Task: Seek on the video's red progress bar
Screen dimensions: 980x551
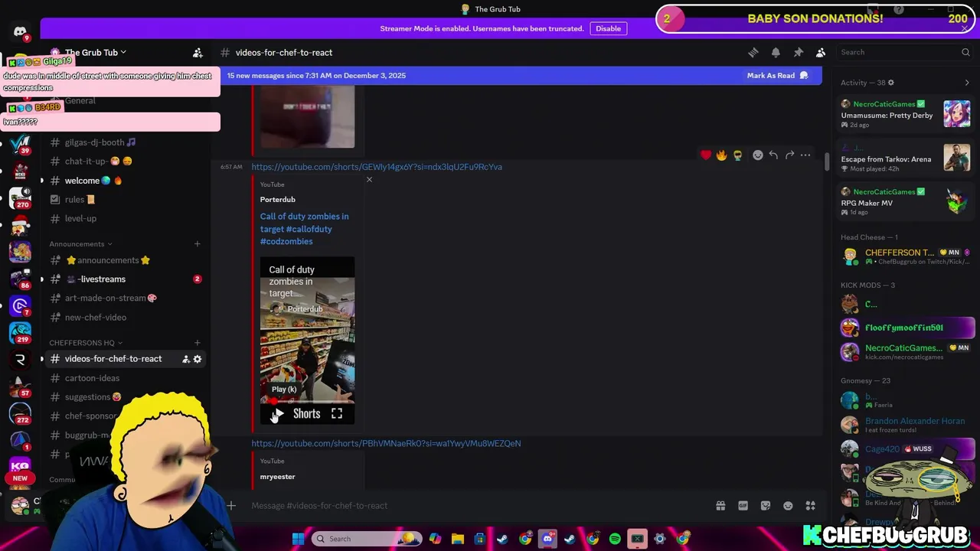Action: coord(307,401)
